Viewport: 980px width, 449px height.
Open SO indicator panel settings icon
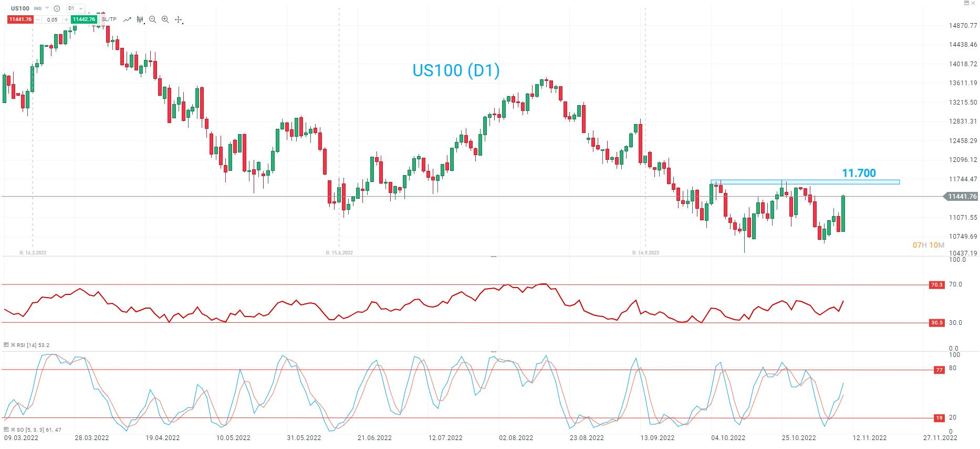pos(6,430)
